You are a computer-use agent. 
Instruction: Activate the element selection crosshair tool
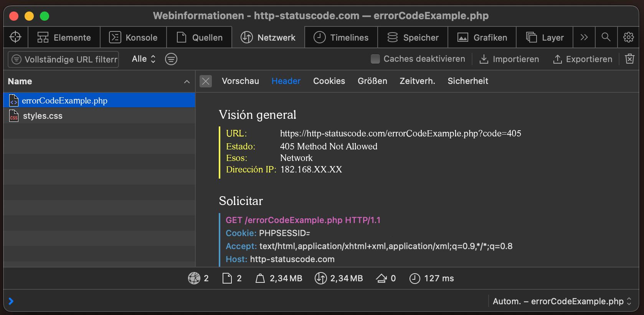pyautogui.click(x=15, y=37)
